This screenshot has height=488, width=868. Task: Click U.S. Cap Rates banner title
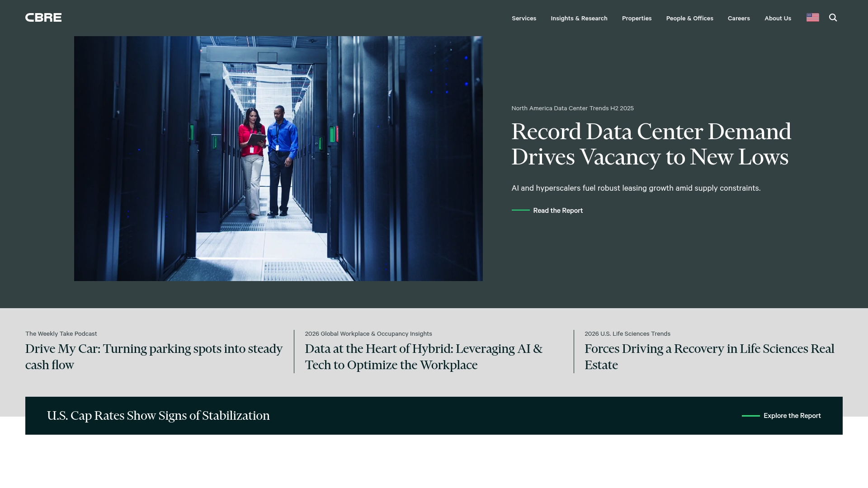(x=158, y=416)
